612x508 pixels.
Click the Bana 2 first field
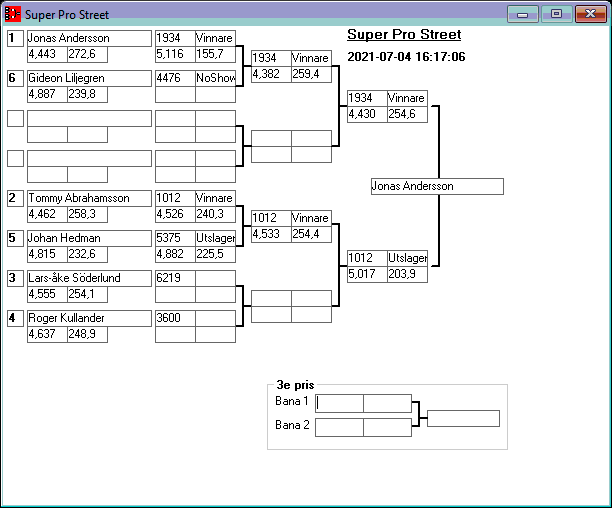tap(340, 427)
